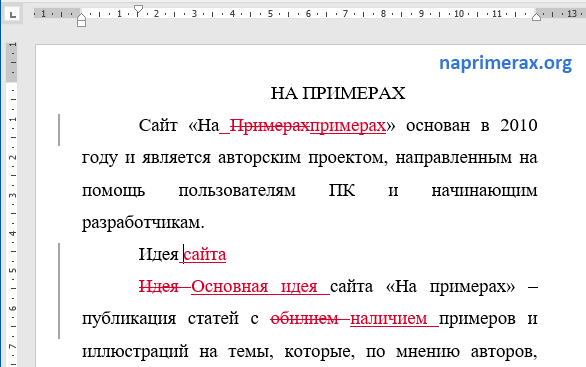Click the change bar beside "Идея сайта" lines

(x=59, y=291)
